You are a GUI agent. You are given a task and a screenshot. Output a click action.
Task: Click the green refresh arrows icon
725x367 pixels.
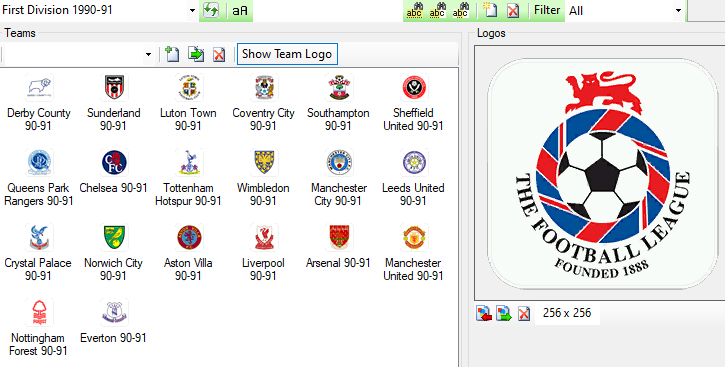tap(211, 10)
